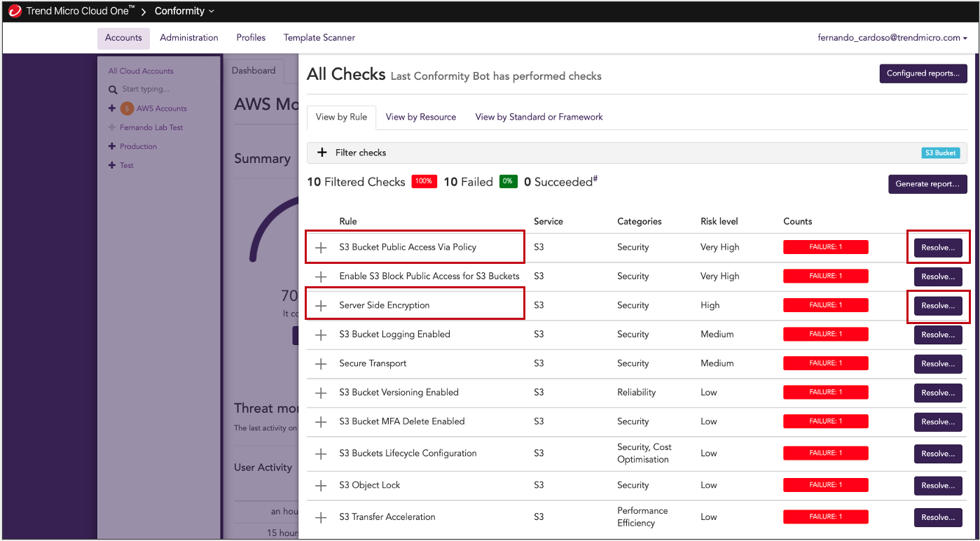Click the account search magnifier icon
Viewport: 980px width, 541px height.
[113, 90]
